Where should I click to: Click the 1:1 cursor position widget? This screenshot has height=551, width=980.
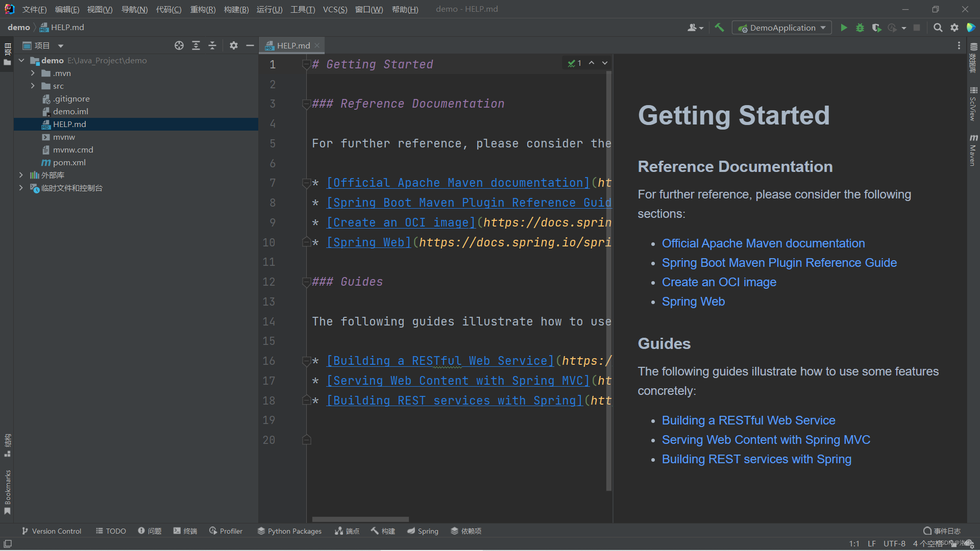point(854,544)
